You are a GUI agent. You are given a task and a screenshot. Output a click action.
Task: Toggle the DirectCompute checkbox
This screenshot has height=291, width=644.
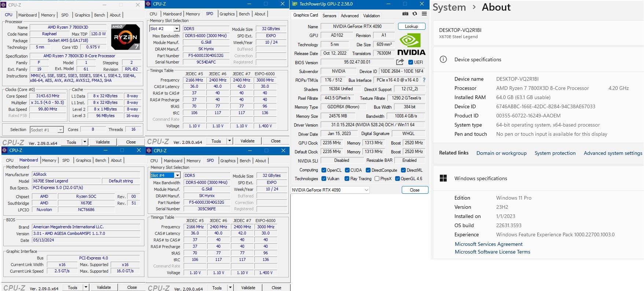click(368, 170)
